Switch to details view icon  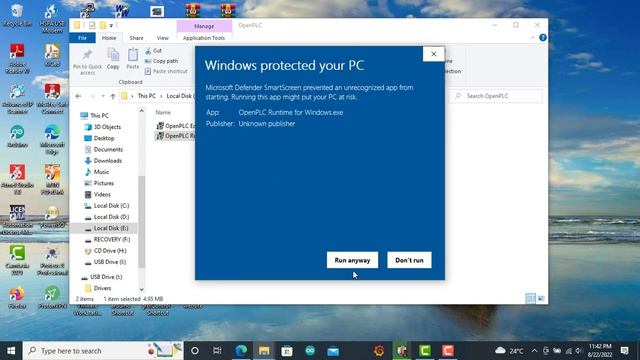coord(530,298)
